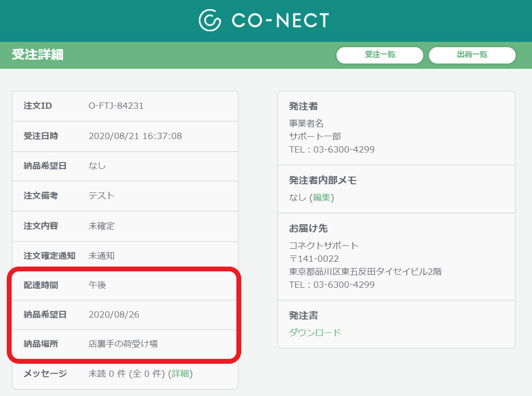Click 注文備考 value テスト

(x=102, y=196)
